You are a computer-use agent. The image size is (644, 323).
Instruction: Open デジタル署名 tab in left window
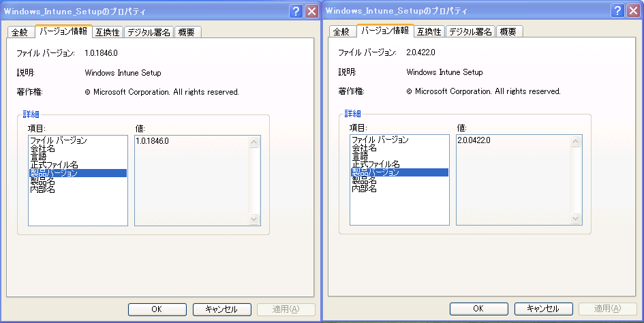click(149, 32)
